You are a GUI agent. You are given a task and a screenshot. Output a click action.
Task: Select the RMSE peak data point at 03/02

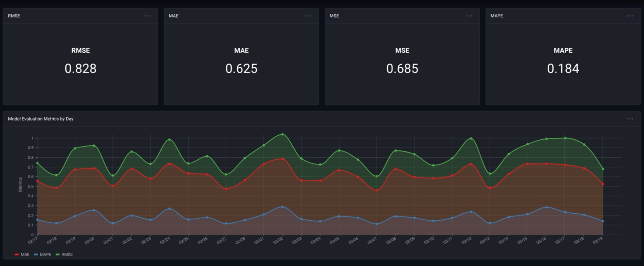click(x=282, y=134)
